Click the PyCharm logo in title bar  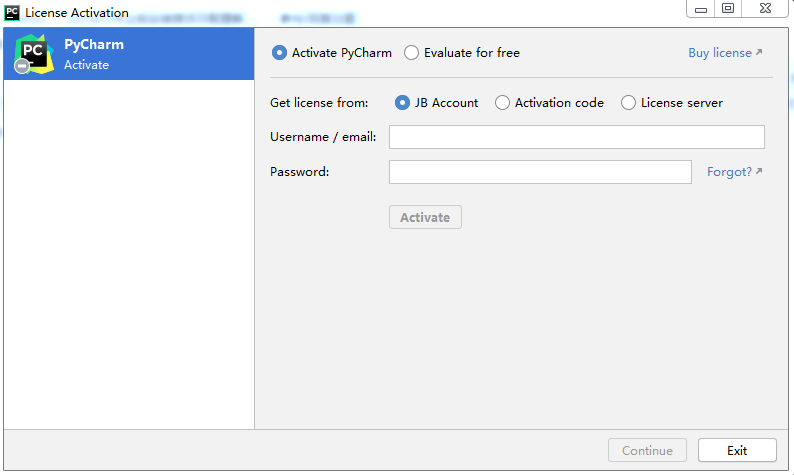click(12, 12)
